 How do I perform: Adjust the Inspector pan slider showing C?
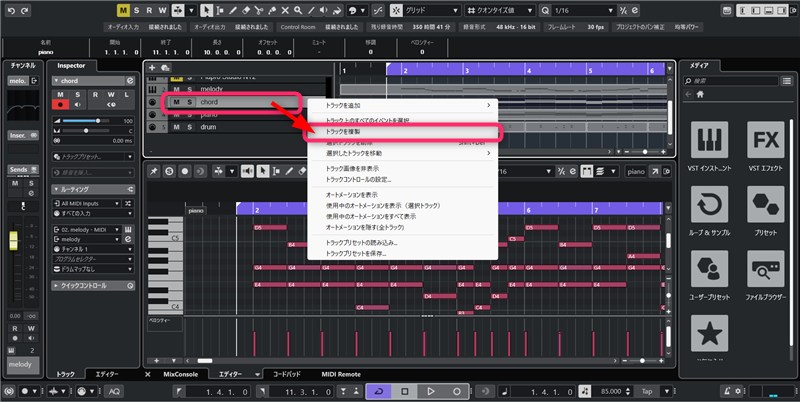(84, 131)
